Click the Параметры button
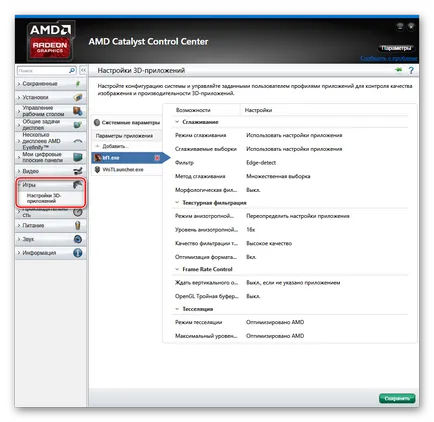This screenshot has height=422, width=434. coord(396,48)
